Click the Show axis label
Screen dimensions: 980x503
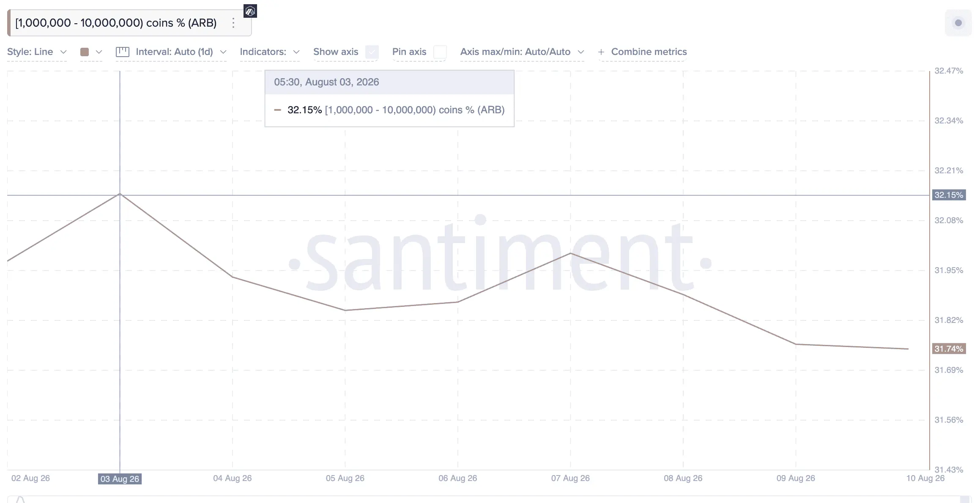pyautogui.click(x=336, y=52)
